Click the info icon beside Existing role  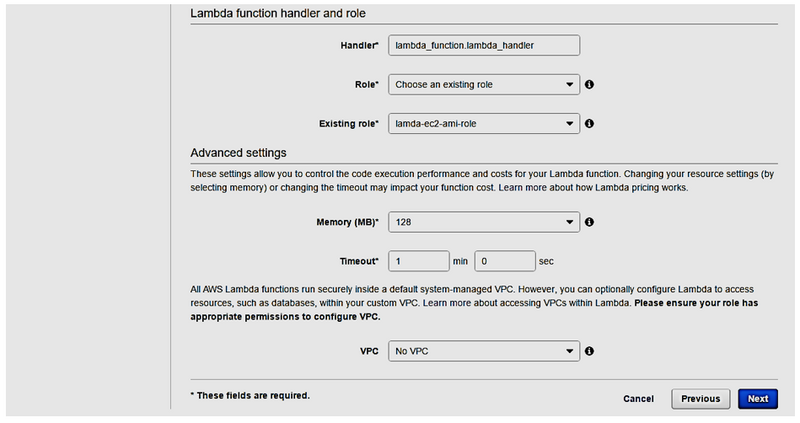[590, 124]
